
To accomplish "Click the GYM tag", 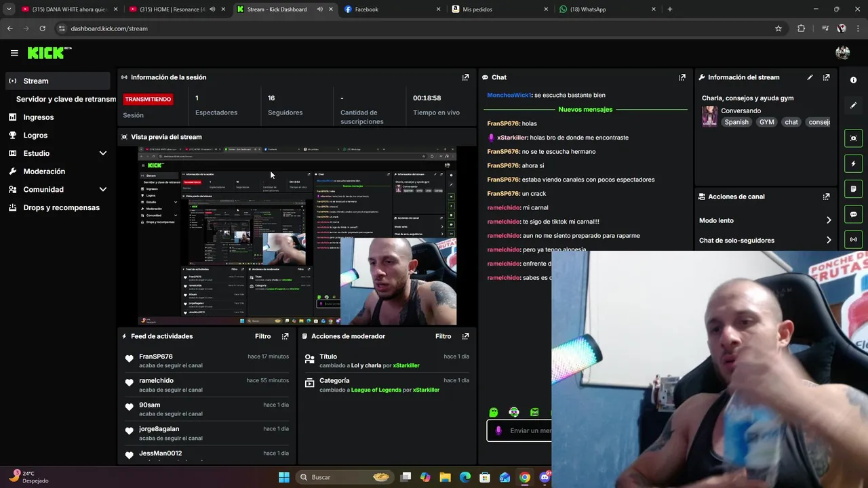I will tap(766, 122).
